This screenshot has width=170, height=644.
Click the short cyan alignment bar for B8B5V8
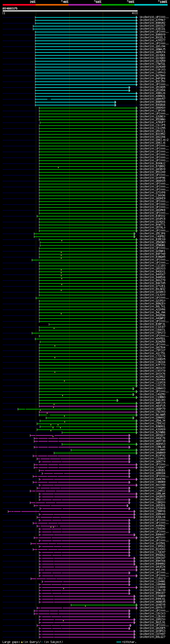click(75, 102)
